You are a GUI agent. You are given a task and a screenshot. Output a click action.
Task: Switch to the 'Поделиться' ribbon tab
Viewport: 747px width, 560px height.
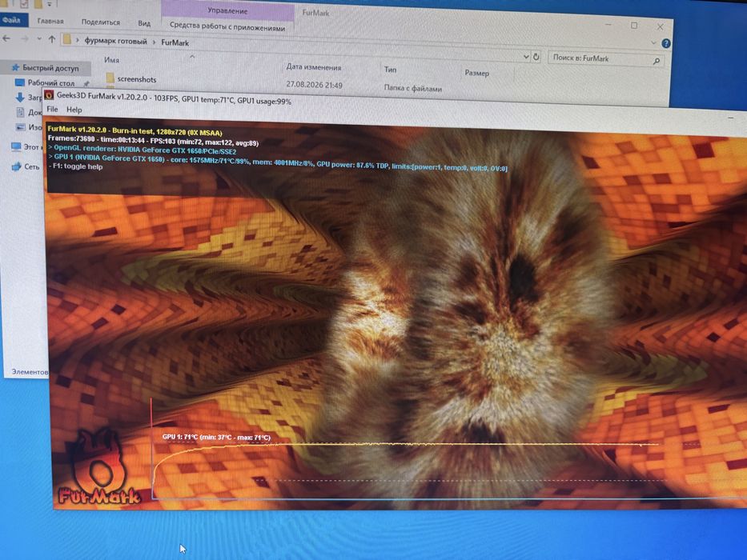click(101, 22)
